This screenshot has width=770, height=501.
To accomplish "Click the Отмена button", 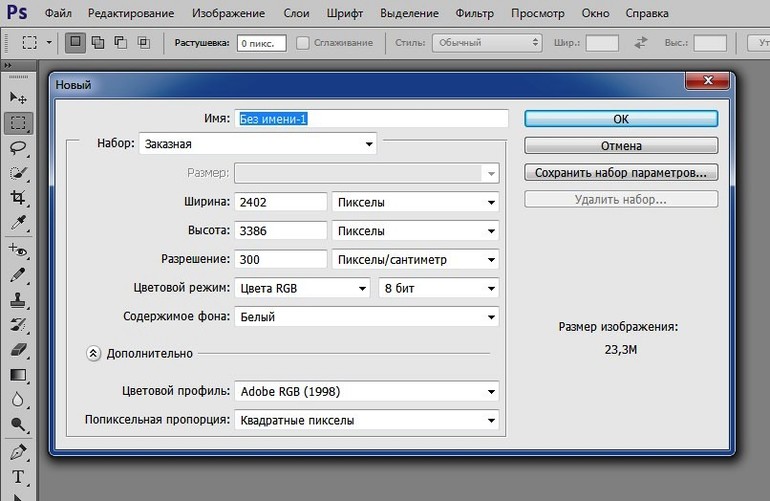I will pyautogui.click(x=621, y=146).
